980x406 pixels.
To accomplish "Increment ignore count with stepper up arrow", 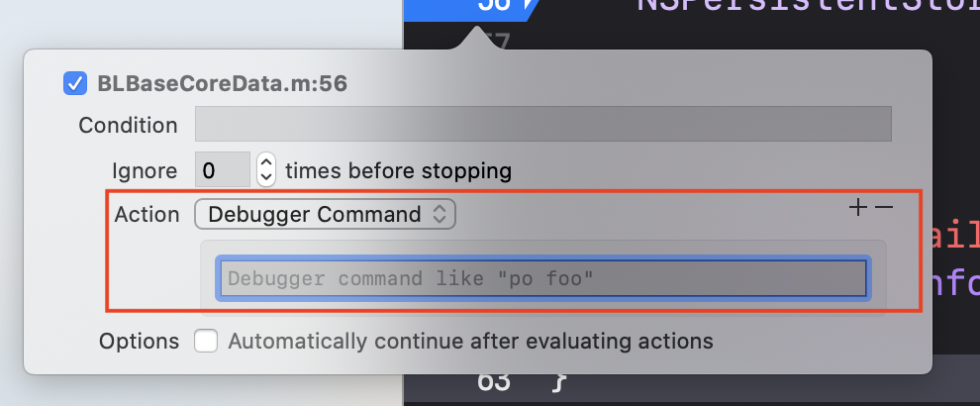I will tap(266, 162).
